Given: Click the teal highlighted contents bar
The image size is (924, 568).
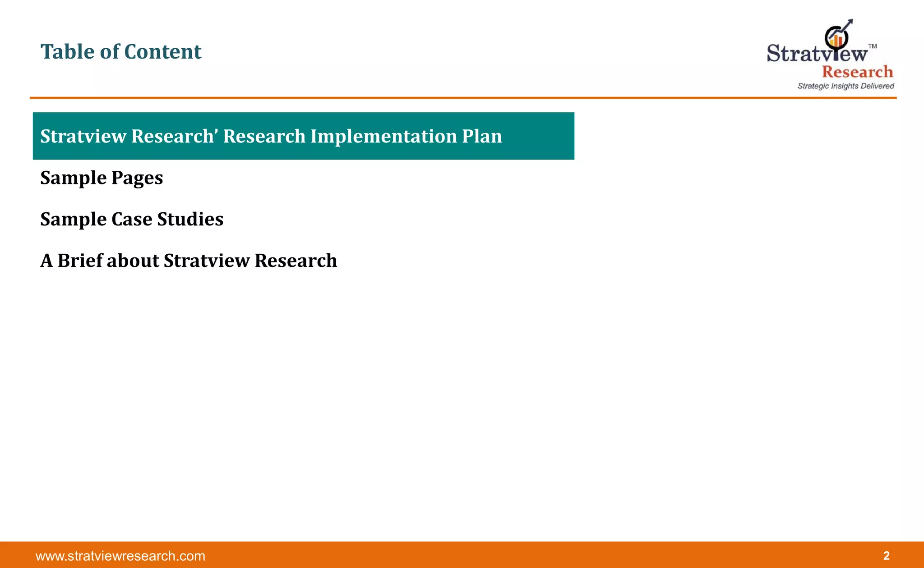Looking at the screenshot, I should [x=304, y=136].
